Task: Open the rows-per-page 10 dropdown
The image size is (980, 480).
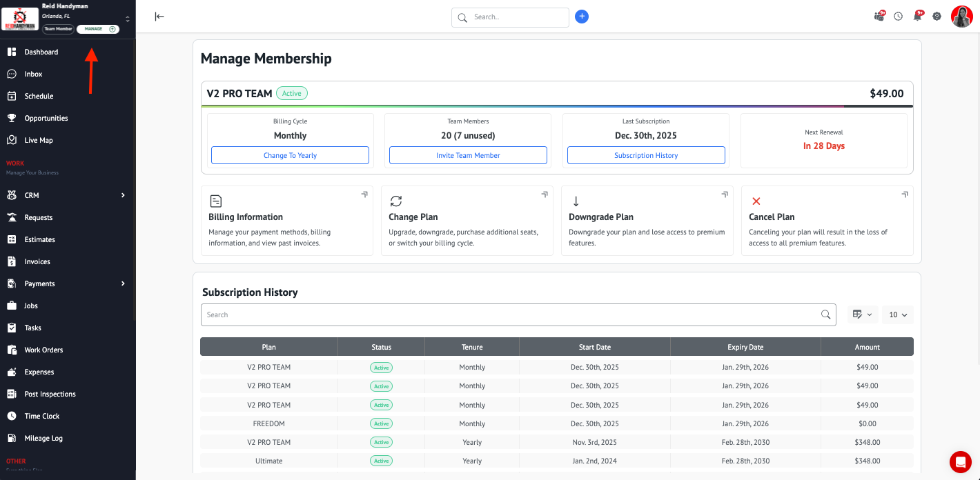Action: point(897,314)
